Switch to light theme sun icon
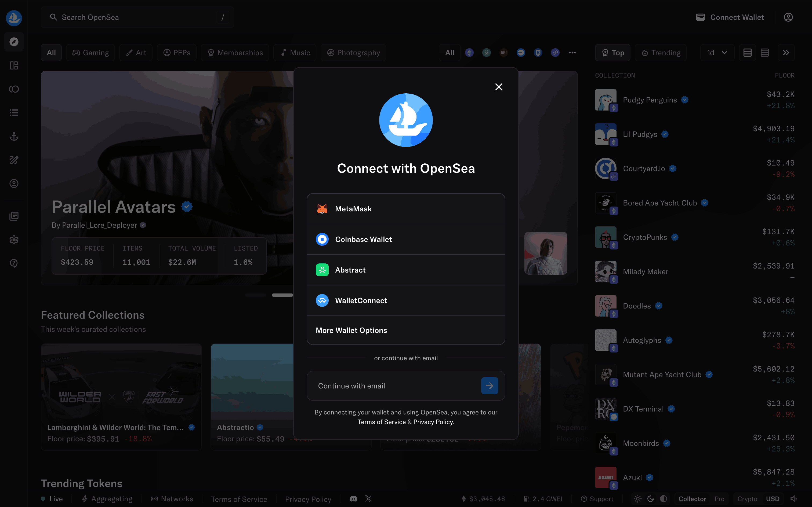The width and height of the screenshot is (812, 507). click(637, 499)
